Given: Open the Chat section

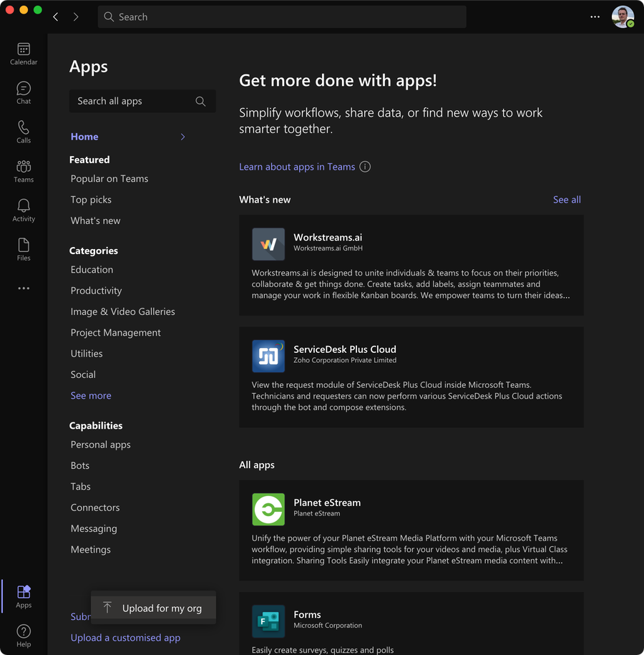Looking at the screenshot, I should point(24,92).
